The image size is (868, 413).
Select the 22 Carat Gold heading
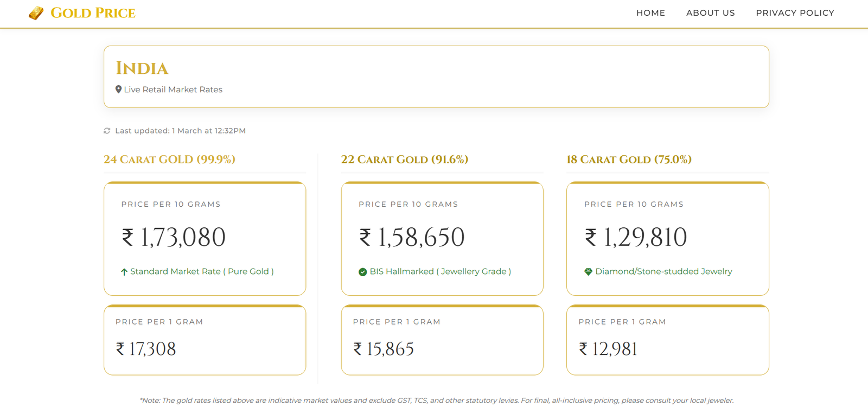405,159
